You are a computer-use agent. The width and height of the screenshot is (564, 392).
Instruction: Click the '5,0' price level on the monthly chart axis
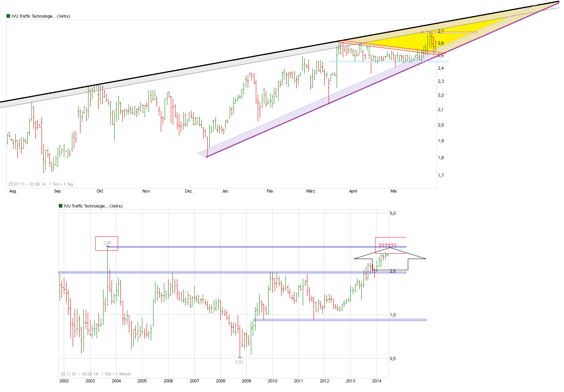point(392,214)
